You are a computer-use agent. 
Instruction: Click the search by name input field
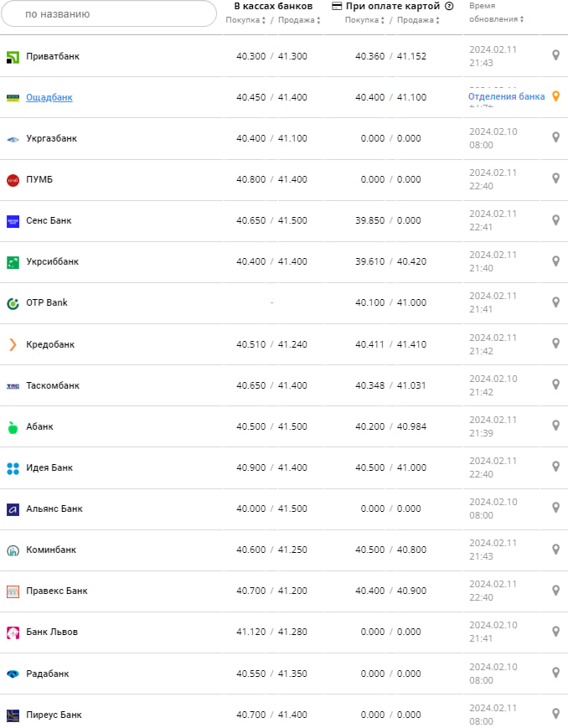pyautogui.click(x=109, y=14)
